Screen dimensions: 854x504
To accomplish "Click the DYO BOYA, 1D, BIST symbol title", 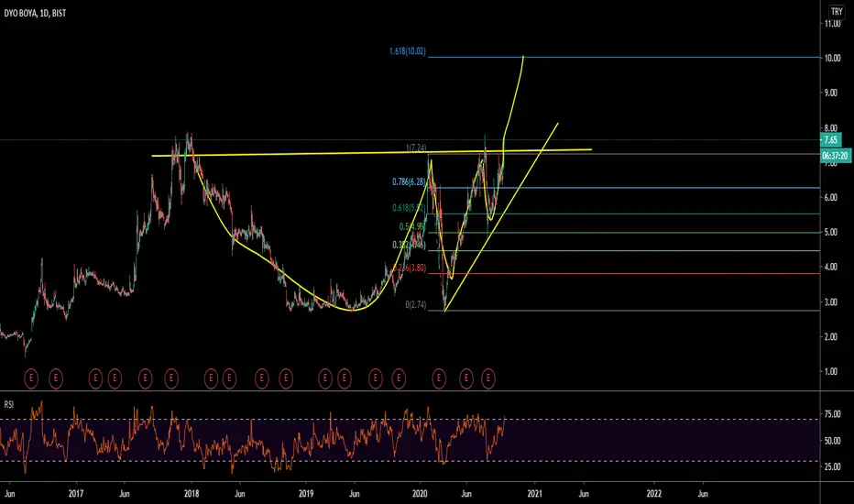I will [x=35, y=13].
